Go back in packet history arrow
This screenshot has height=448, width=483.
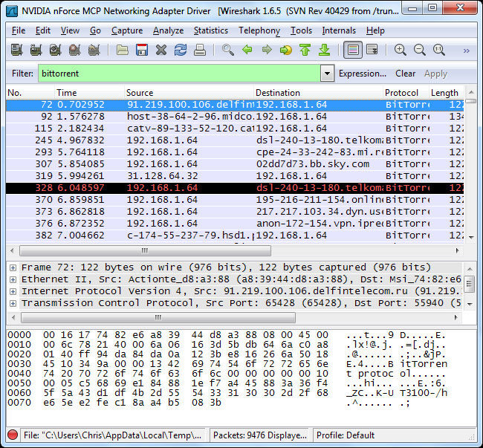click(x=247, y=50)
